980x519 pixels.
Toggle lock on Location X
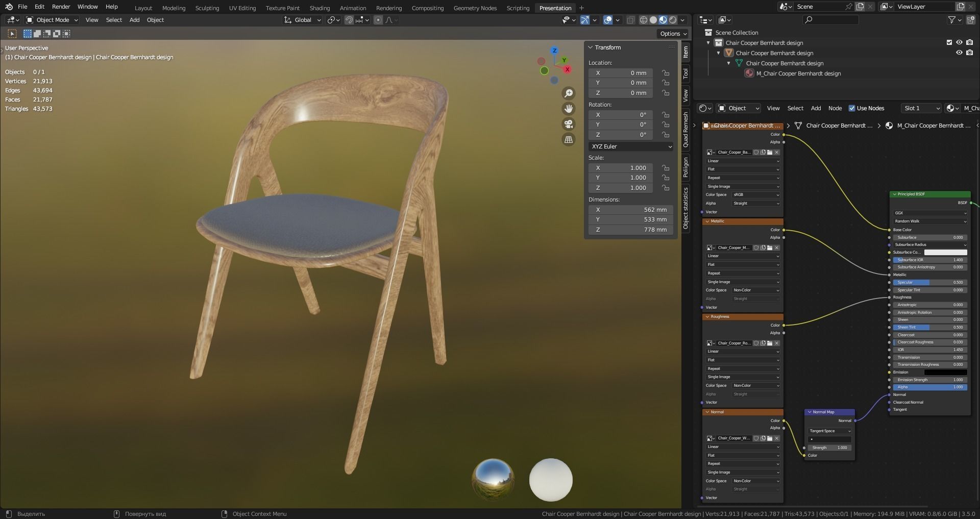pos(666,73)
